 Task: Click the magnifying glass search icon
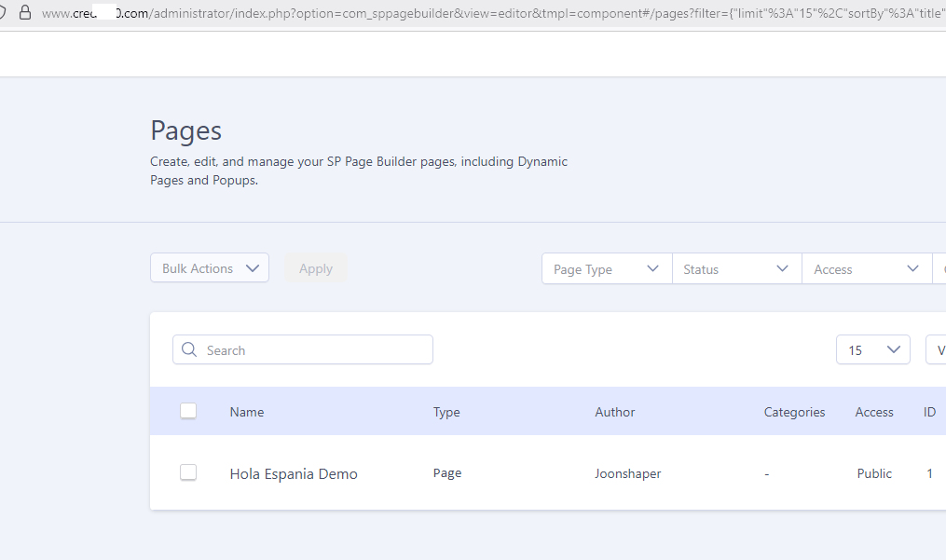(x=189, y=350)
